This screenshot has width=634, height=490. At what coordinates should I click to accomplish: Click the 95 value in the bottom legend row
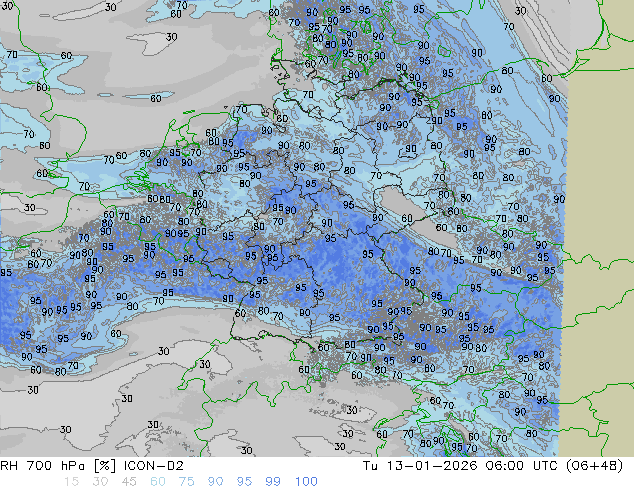coord(245,481)
